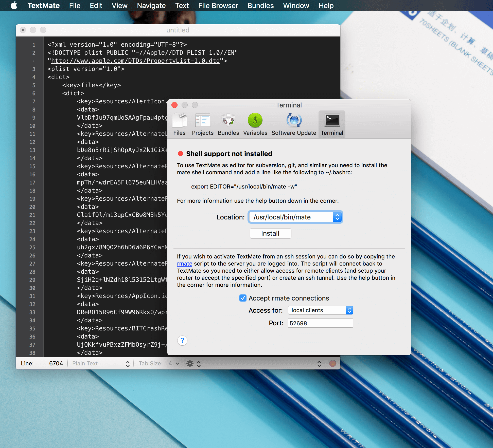Open the mate Location popup menu

[337, 217]
